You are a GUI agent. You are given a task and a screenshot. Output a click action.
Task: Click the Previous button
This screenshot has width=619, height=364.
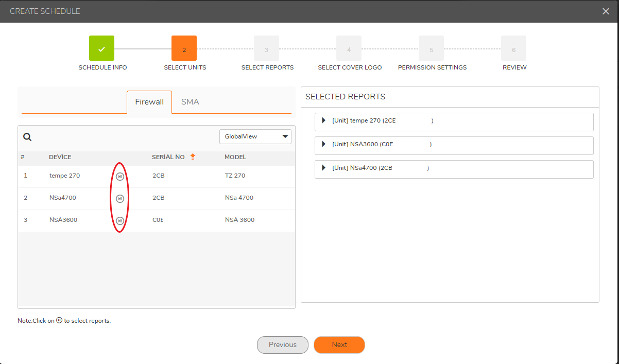(283, 345)
